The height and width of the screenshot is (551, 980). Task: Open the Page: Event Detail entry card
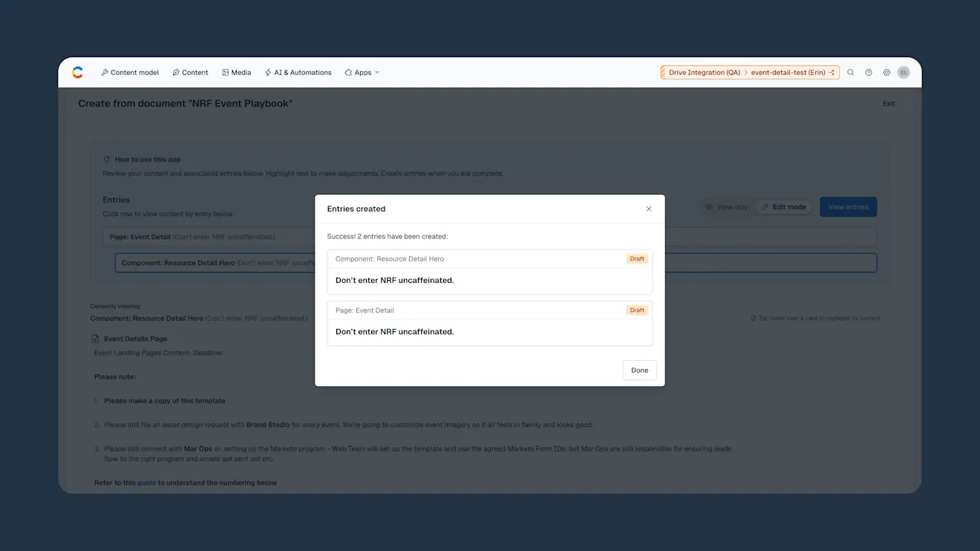pyautogui.click(x=490, y=323)
